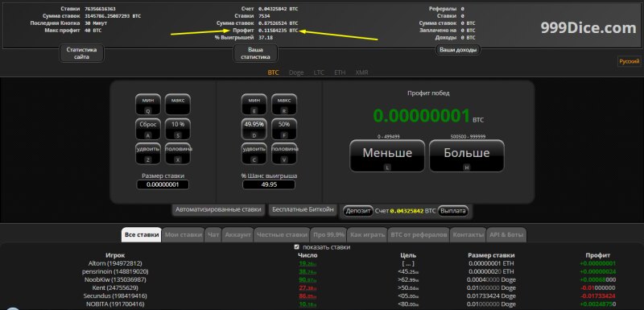Click the green 0.00000001 profit value
The image size is (644, 310).
(x=421, y=116)
